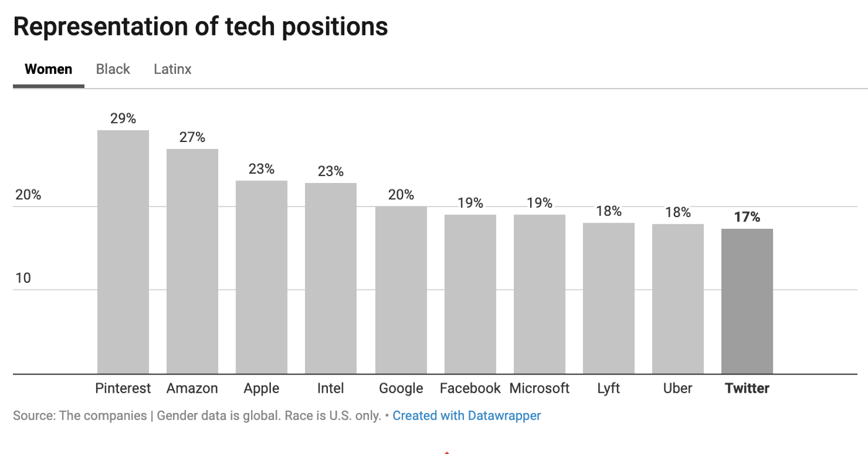Open the Black tab
868x454 pixels.
[x=113, y=69]
